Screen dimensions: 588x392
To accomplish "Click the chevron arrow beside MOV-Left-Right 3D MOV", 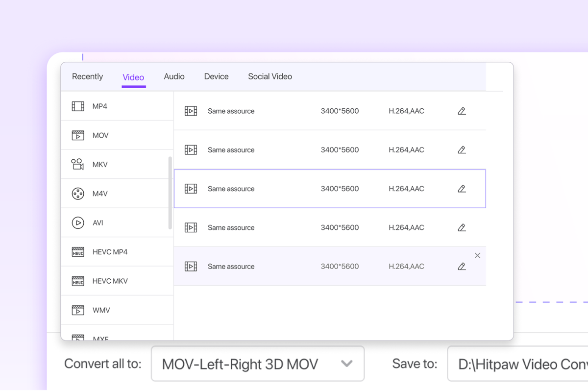I will (x=347, y=364).
